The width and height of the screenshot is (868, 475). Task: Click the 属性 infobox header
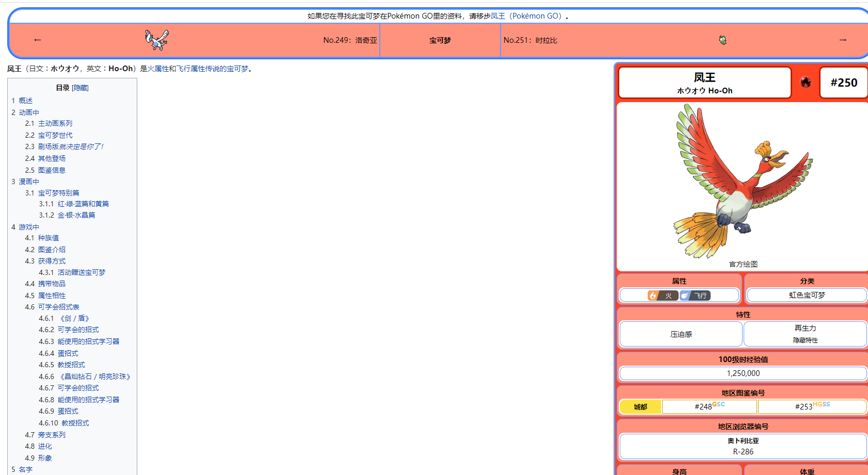pos(679,281)
